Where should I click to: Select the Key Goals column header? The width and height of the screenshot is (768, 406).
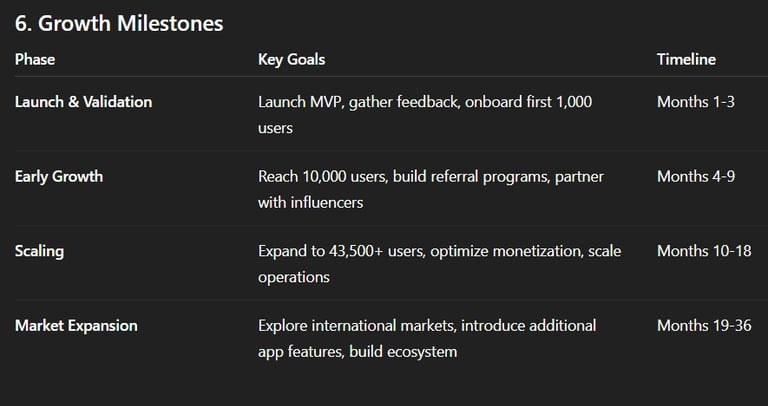coord(291,59)
